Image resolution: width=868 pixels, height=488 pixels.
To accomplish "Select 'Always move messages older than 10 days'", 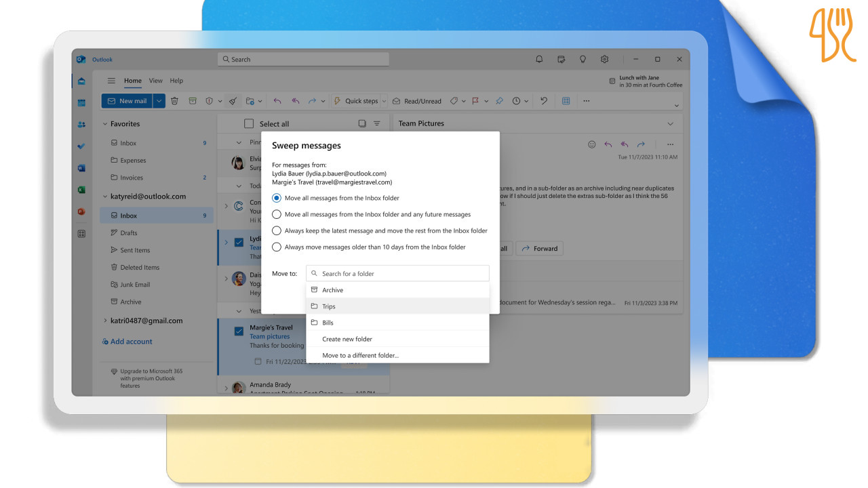I will tap(277, 247).
